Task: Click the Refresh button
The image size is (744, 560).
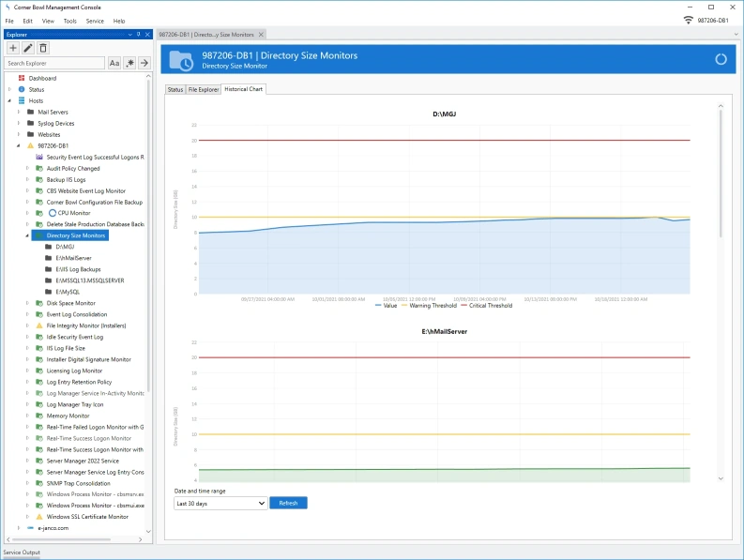Action: [288, 503]
